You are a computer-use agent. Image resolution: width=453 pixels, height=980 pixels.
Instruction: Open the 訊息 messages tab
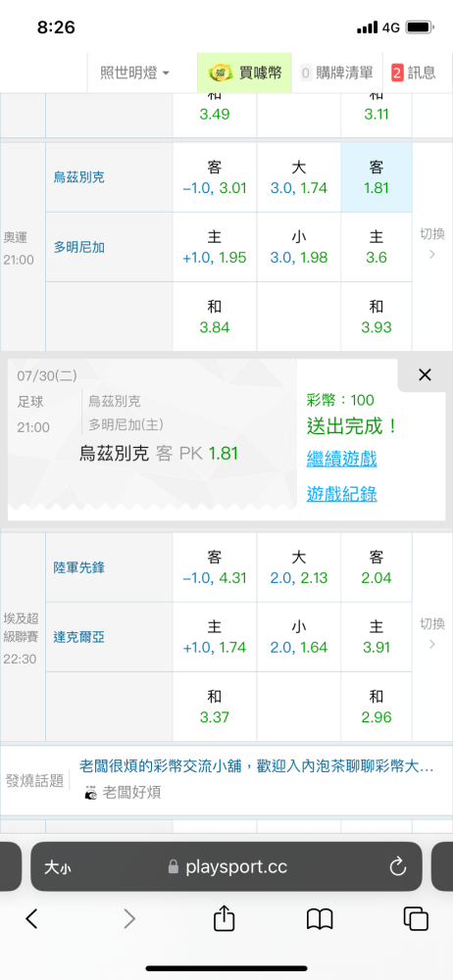click(414, 73)
